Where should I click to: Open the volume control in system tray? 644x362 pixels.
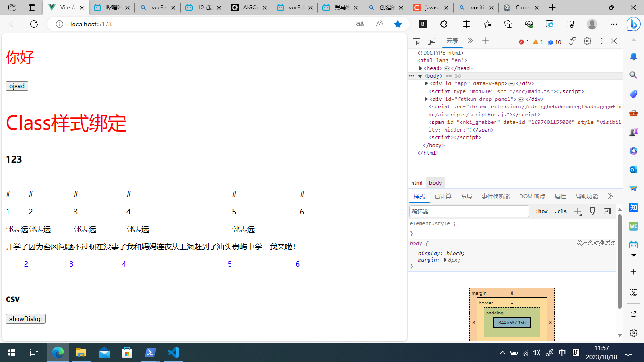[536, 353]
